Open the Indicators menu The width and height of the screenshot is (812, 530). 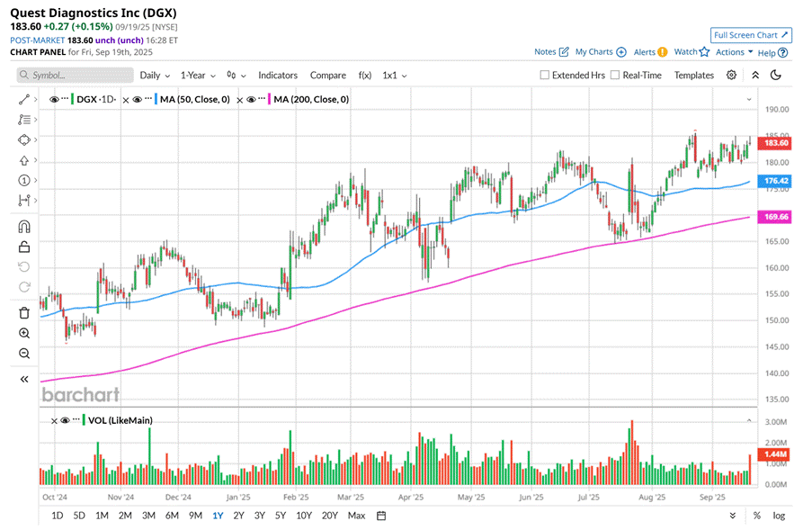click(278, 76)
